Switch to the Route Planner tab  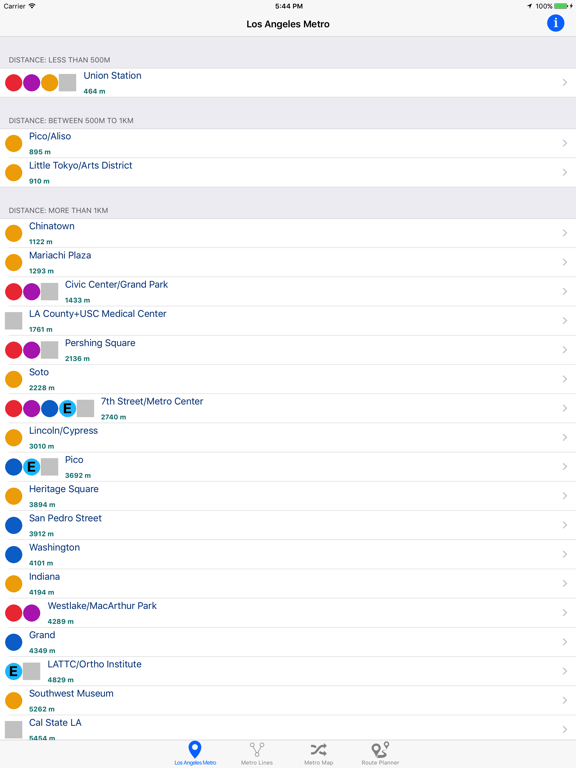coord(380,753)
